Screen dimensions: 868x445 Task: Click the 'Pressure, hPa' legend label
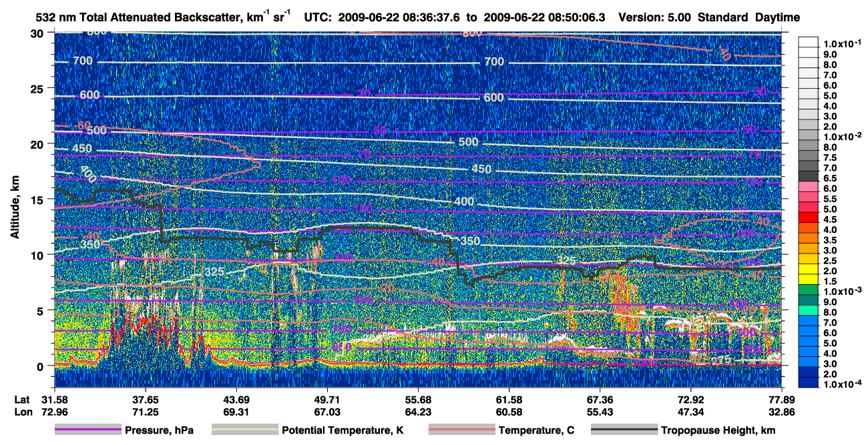(159, 431)
